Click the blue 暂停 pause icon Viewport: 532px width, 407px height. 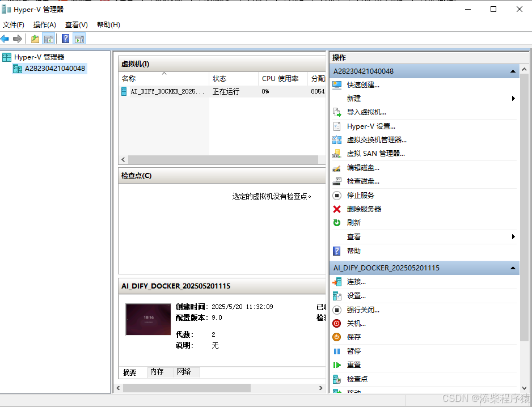tap(337, 351)
